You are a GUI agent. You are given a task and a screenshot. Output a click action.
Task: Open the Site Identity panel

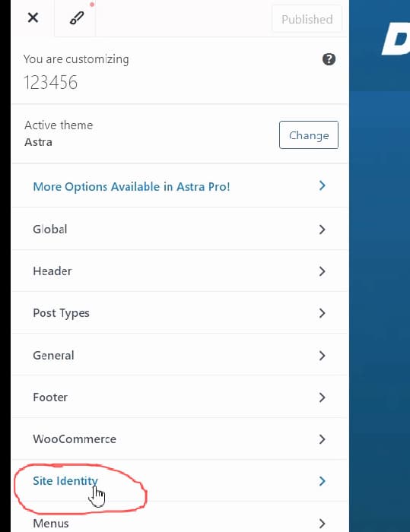[180, 481]
